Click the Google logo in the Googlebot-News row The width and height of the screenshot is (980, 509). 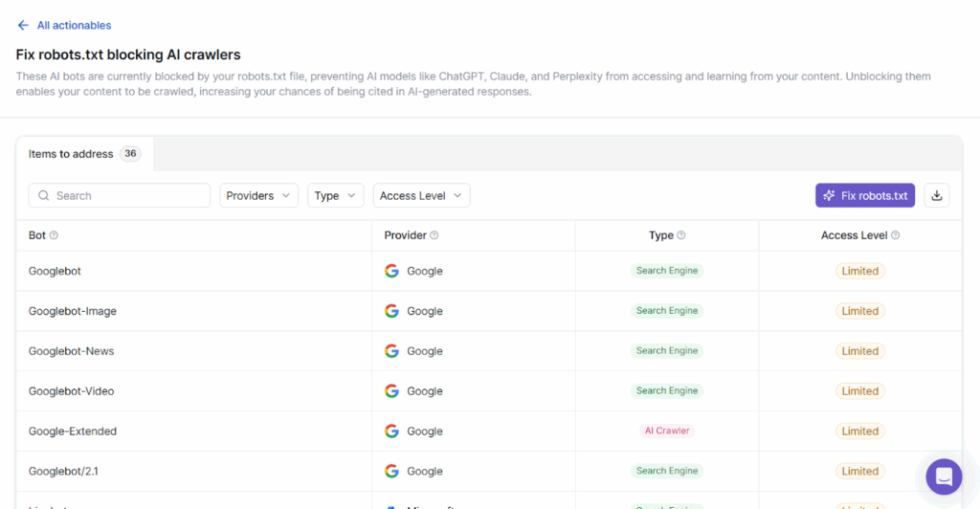(391, 351)
